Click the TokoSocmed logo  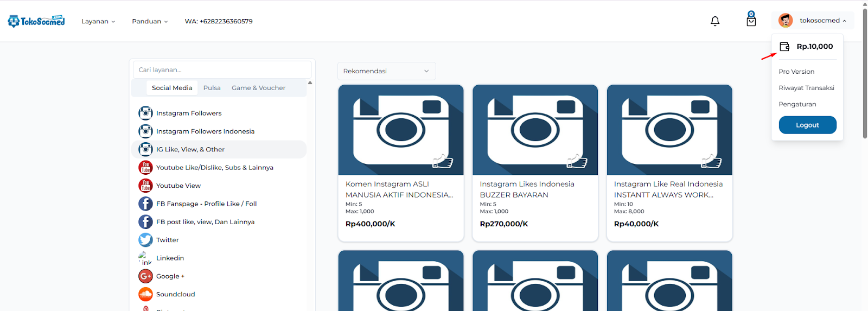pyautogui.click(x=36, y=21)
